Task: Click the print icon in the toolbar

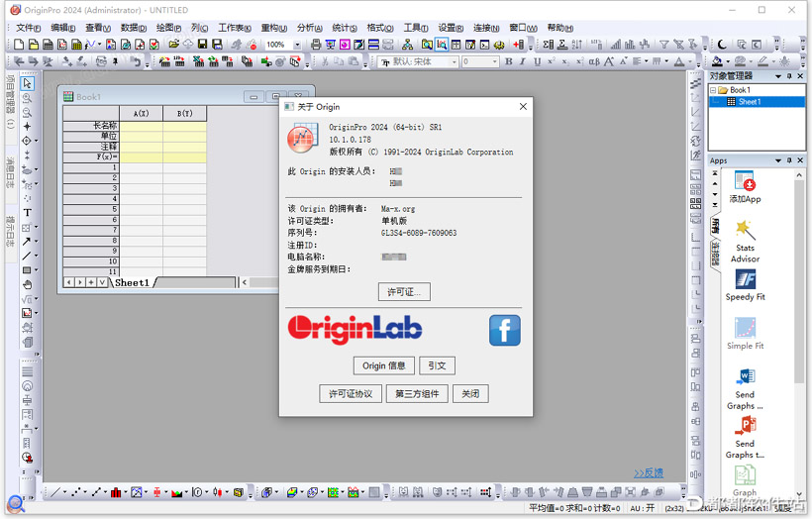Action: click(316, 45)
